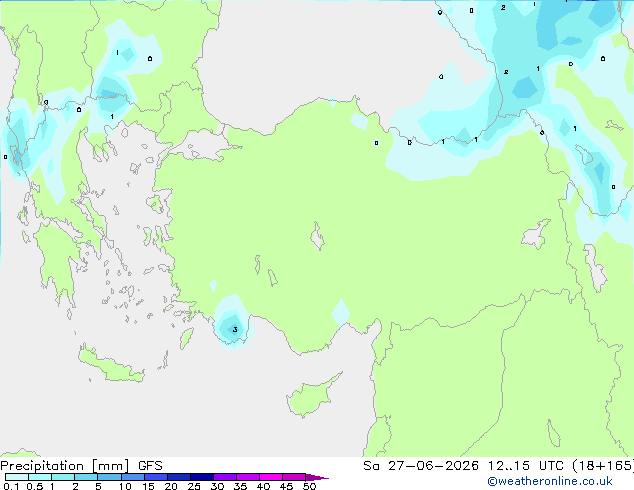Click the legend value "35"

(240, 486)
